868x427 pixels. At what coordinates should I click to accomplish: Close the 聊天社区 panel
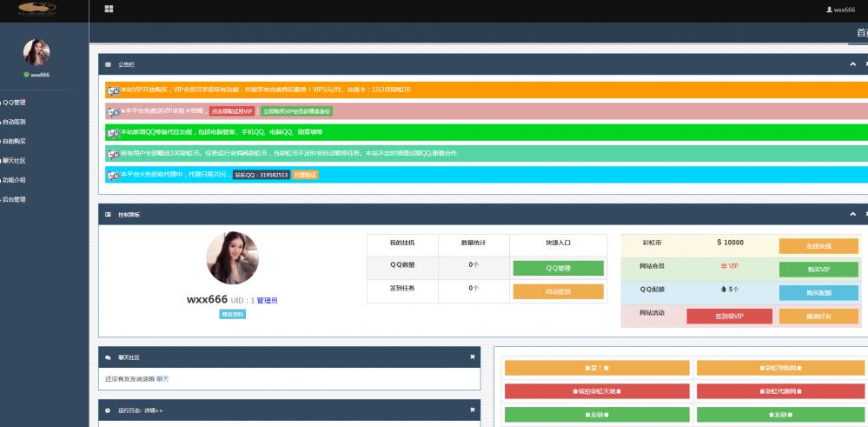point(473,357)
